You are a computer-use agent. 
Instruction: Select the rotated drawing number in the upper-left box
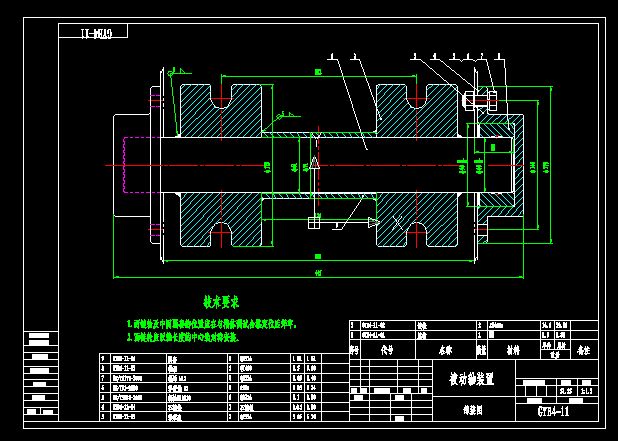(97, 34)
